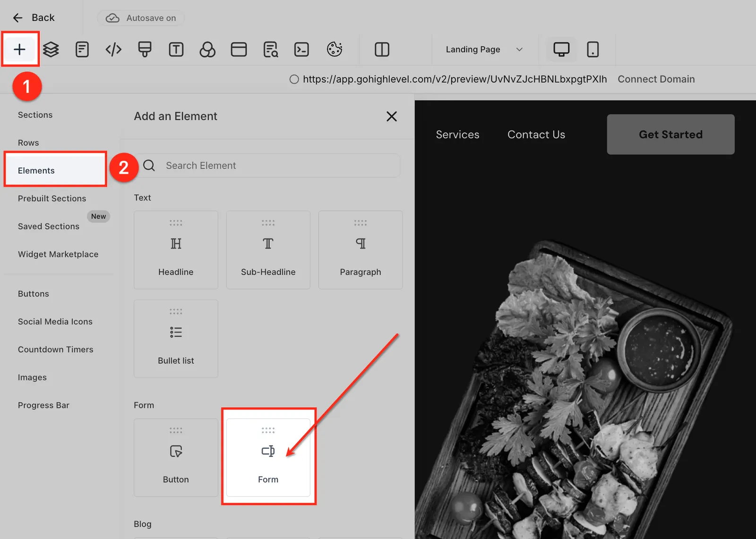Screen dimensions: 756x539
Task: Open the split layout columns icon
Action: (382, 49)
